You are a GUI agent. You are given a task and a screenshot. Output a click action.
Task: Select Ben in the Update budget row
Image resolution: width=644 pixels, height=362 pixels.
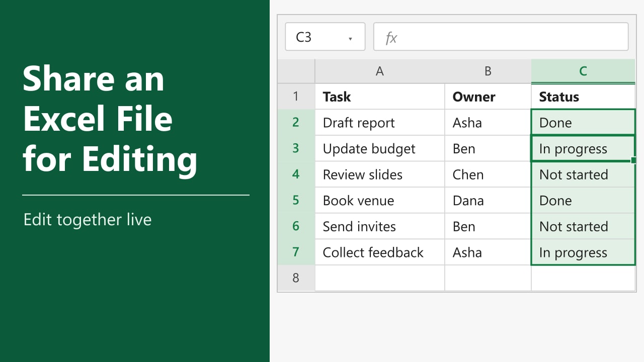tap(488, 148)
